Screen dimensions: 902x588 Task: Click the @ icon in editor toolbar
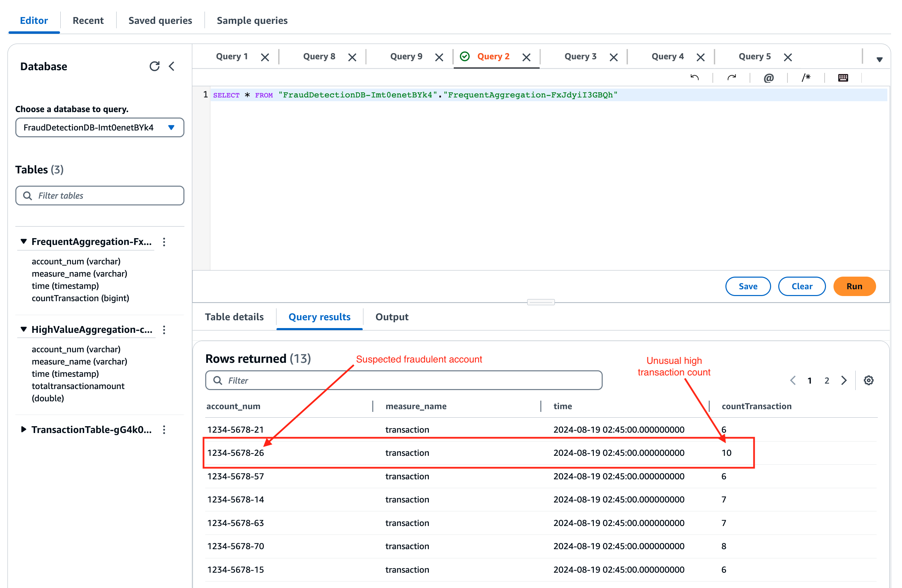(x=768, y=78)
